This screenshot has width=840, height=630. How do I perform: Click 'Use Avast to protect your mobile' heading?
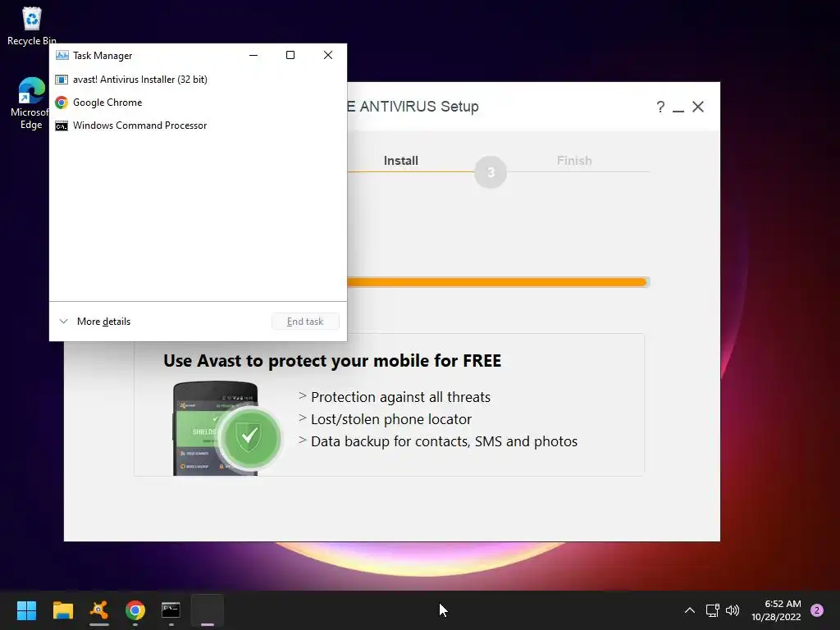tap(332, 361)
